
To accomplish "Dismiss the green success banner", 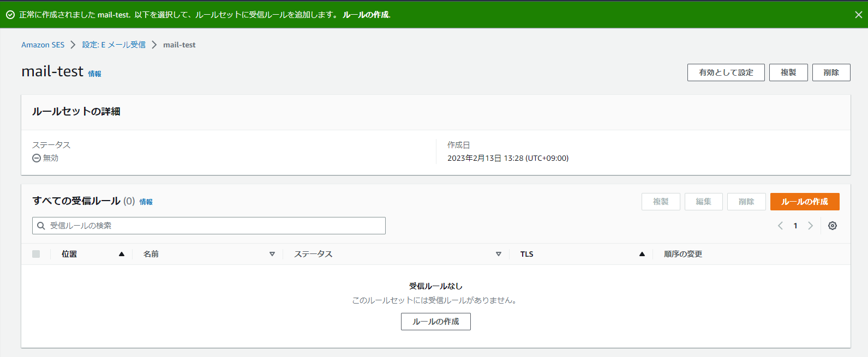I will pyautogui.click(x=858, y=15).
